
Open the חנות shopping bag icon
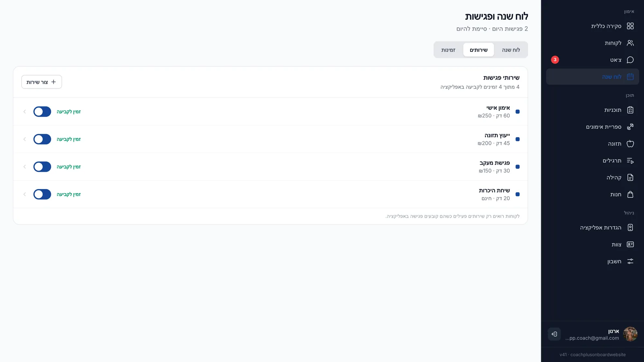[x=630, y=195]
